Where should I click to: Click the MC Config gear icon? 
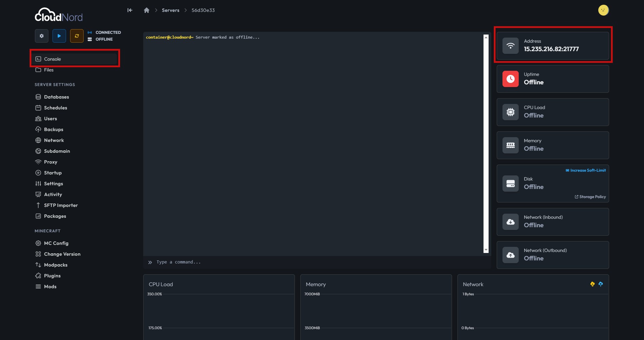(38, 243)
